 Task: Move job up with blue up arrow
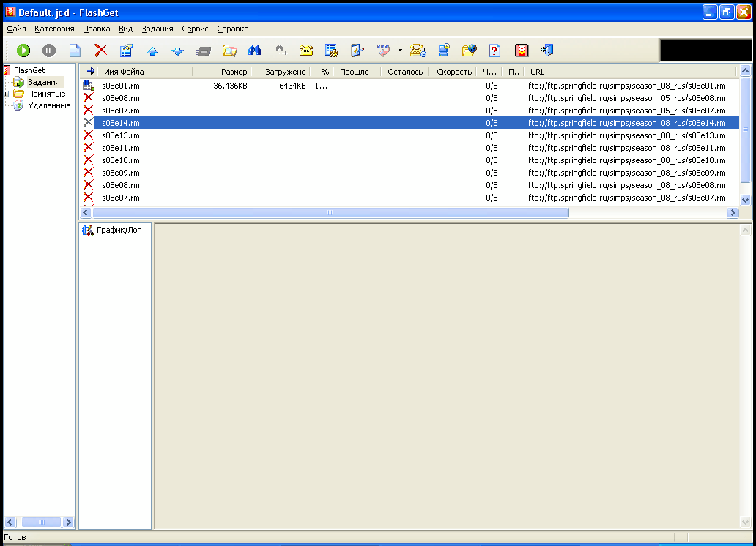point(152,51)
